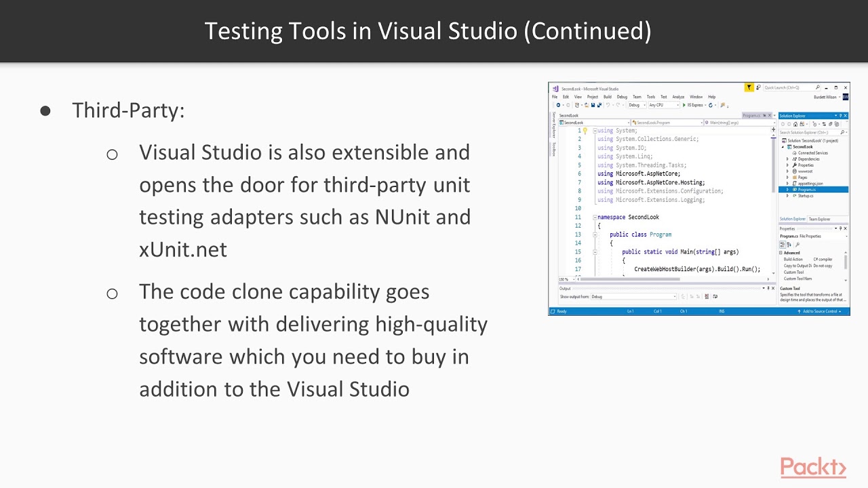Pin the Solution Explorer panel
This screenshot has width=868, height=488.
point(840,116)
